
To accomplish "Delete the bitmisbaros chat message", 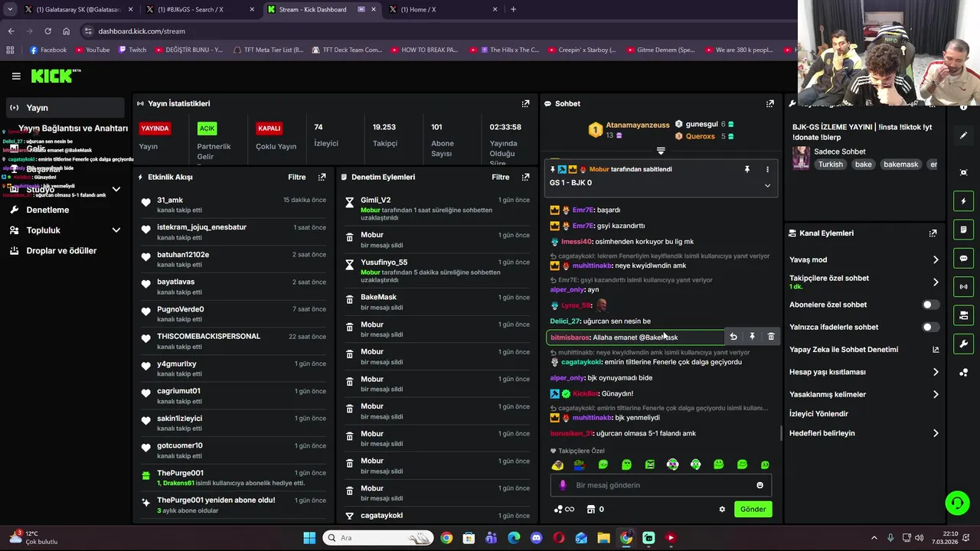I will coord(771,337).
